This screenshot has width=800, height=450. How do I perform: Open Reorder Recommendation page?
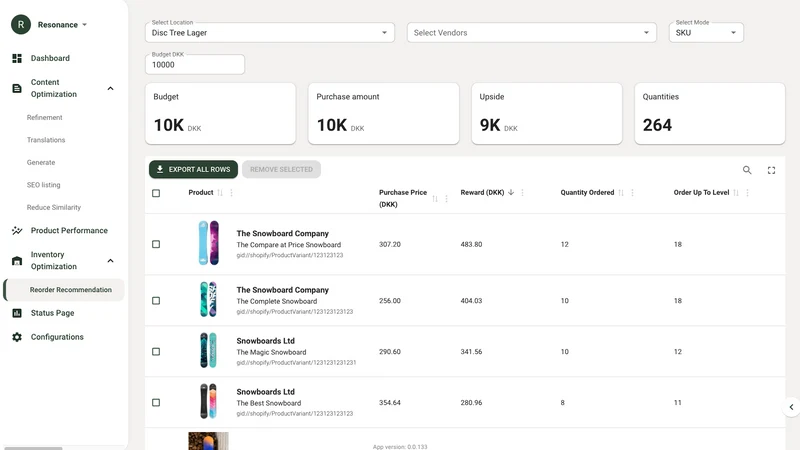click(x=64, y=290)
